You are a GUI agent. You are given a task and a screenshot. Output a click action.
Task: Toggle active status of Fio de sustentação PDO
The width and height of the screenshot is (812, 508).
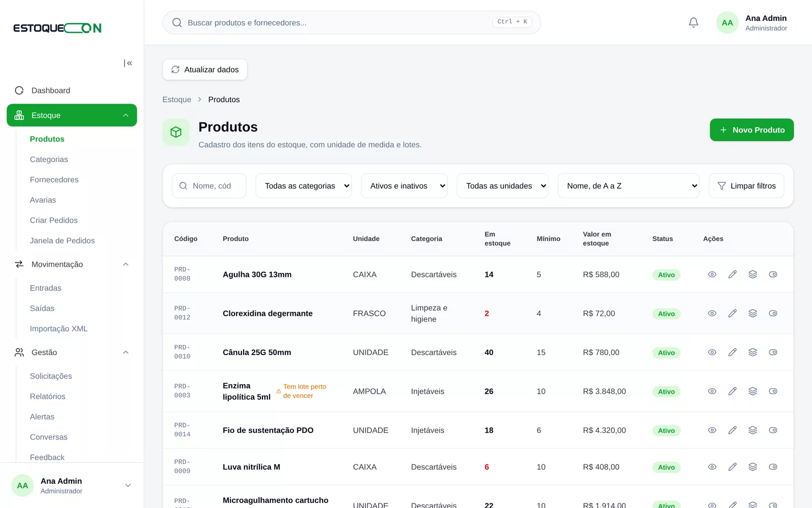(773, 430)
